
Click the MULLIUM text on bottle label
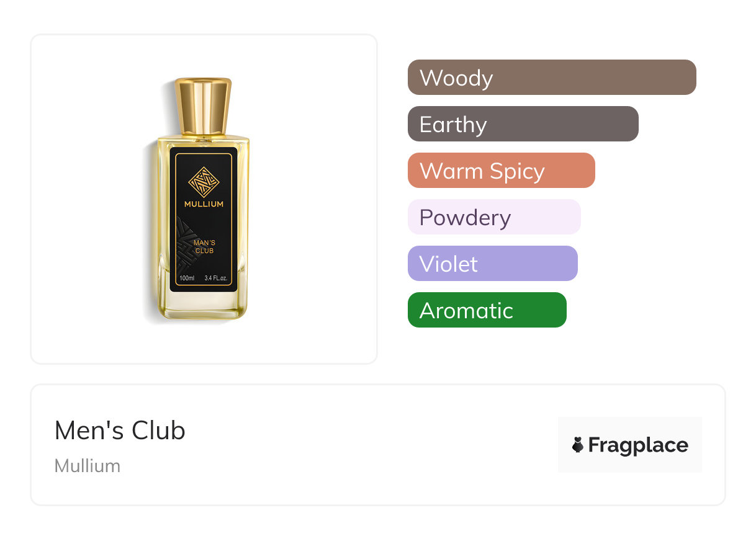point(204,204)
